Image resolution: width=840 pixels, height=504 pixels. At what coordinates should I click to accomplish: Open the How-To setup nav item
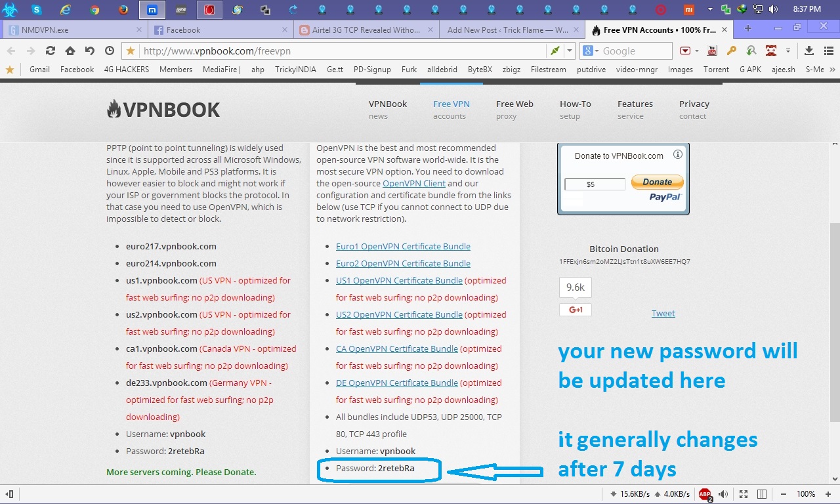click(x=575, y=110)
